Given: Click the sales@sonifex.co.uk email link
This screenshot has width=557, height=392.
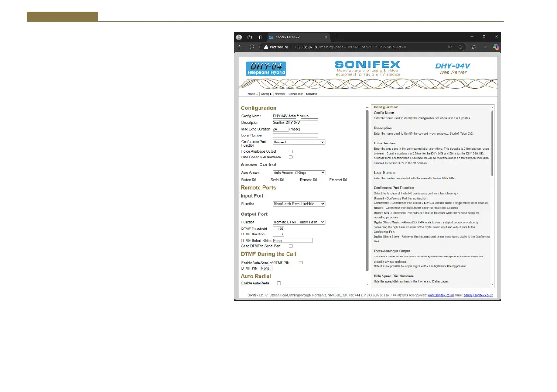Looking at the screenshot, I should pyautogui.click(x=478, y=295).
